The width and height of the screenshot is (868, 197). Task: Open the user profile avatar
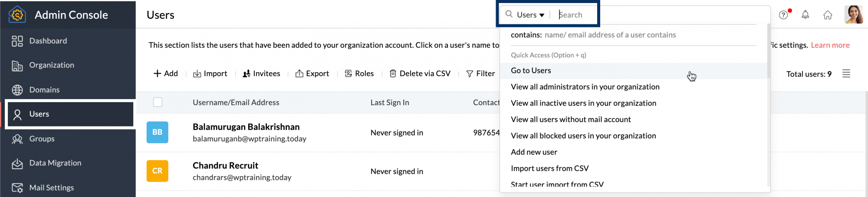point(853,15)
